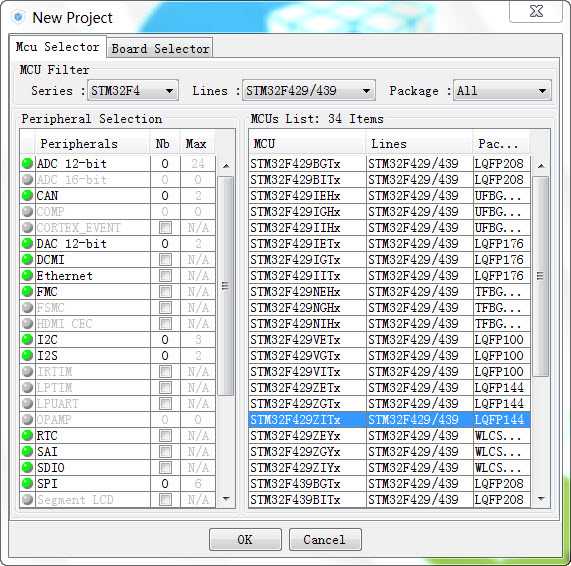Click the MCUs list scrollbar thumb
The width and height of the screenshot is (571, 566).
coord(541,276)
